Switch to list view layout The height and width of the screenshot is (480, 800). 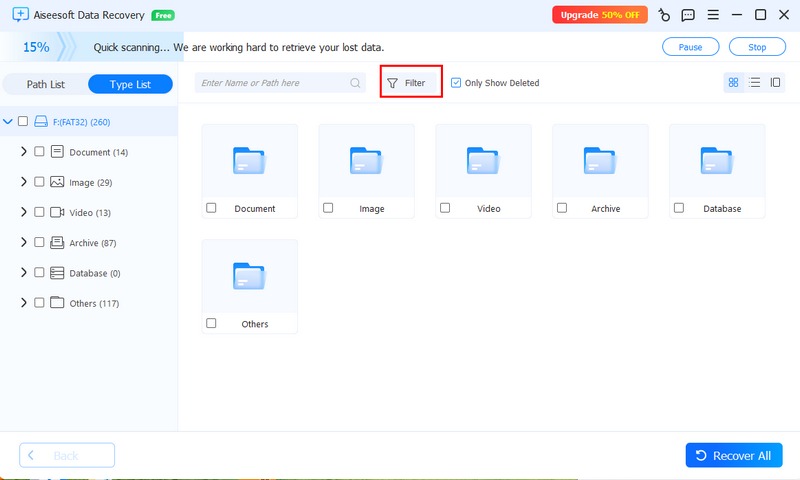754,83
